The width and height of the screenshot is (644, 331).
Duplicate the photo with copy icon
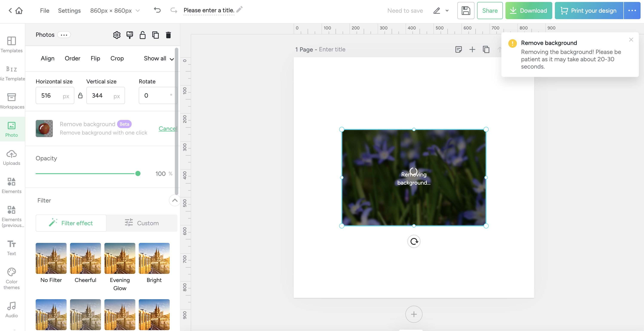click(x=156, y=35)
